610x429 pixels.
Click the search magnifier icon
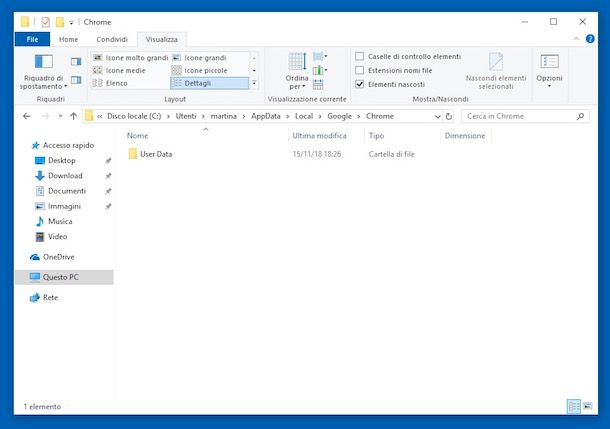580,116
